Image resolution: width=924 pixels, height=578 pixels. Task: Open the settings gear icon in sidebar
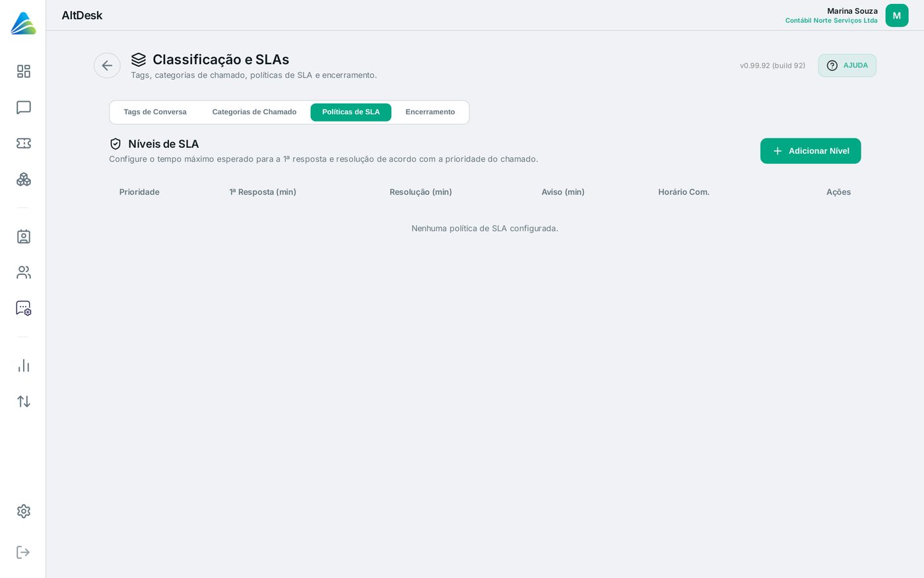(24, 511)
